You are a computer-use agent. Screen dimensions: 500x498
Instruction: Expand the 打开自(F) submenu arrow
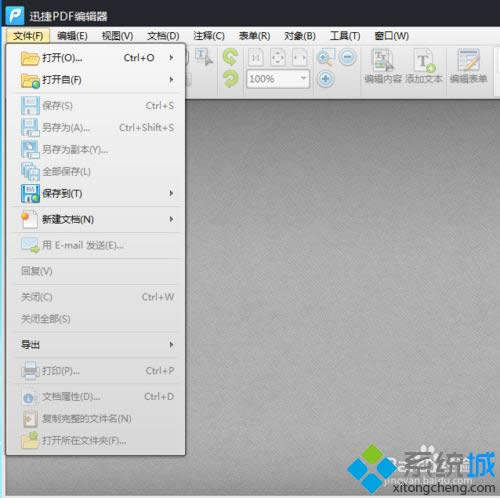(x=171, y=80)
